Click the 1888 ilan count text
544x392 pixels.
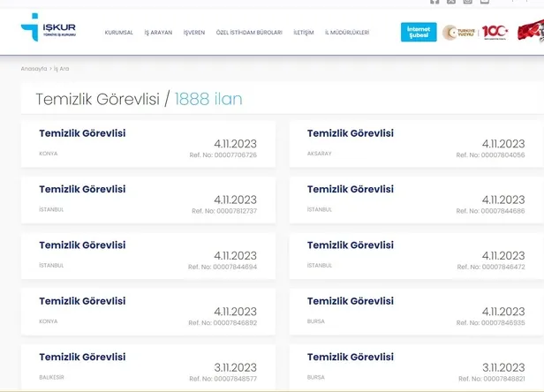(208, 99)
